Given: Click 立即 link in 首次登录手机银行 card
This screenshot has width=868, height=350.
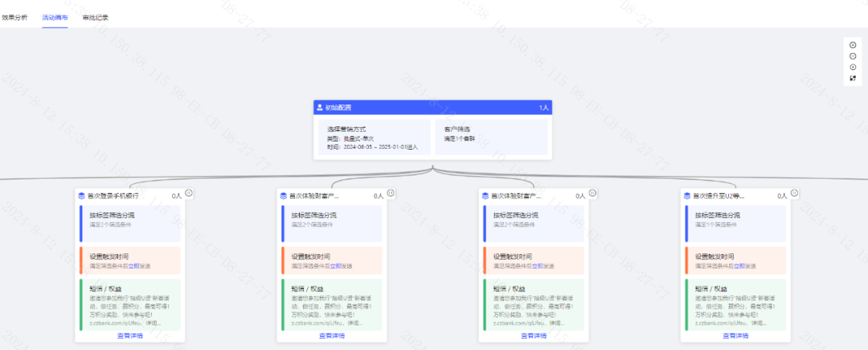Looking at the screenshot, I should click(x=134, y=266).
